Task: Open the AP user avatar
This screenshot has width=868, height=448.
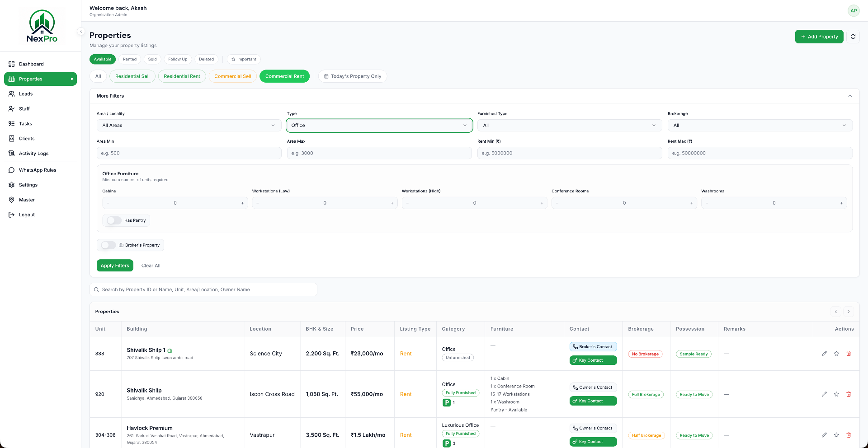Action: 854,10
